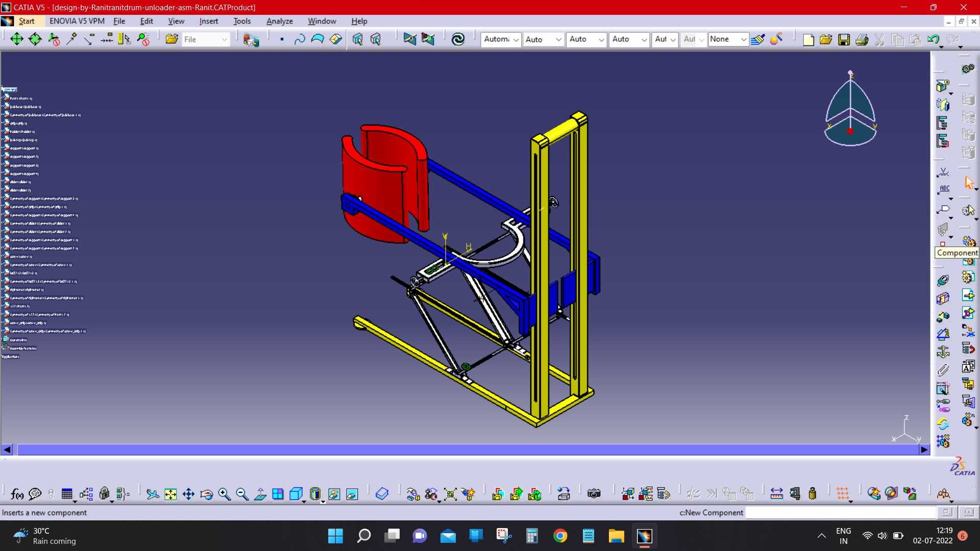980x551 pixels.
Task: Click the Update All spiral icon
Action: [458, 39]
